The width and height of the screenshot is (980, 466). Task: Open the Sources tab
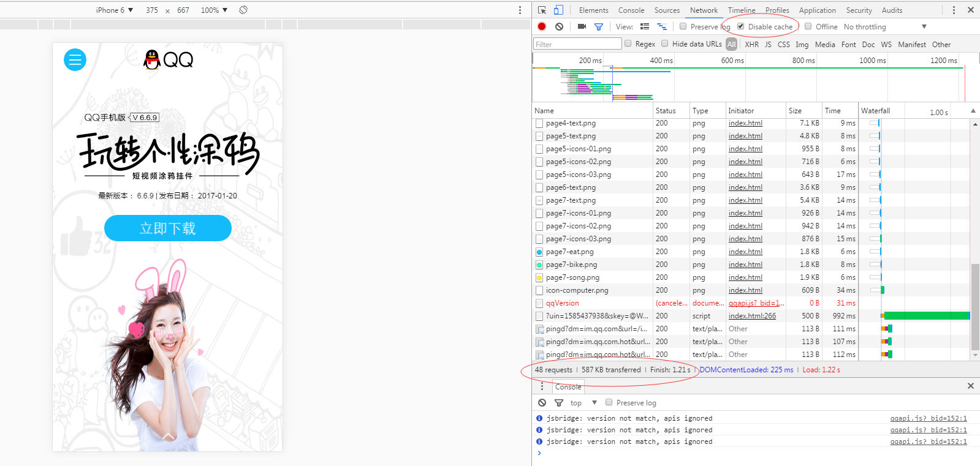tap(667, 10)
